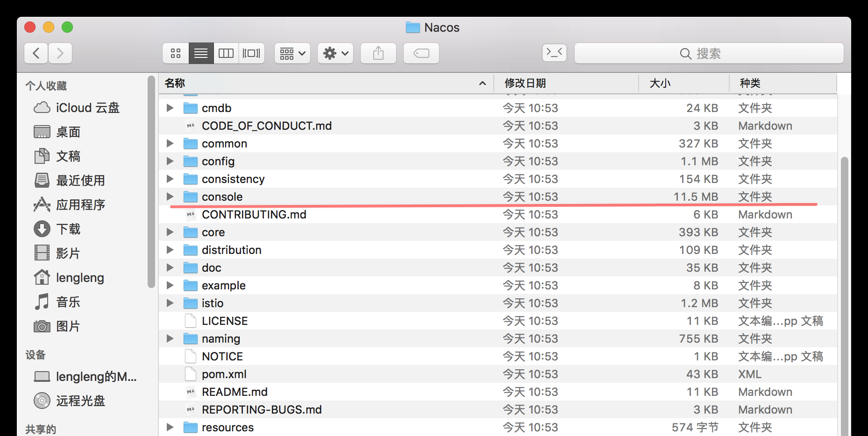Screen dimensions: 868x436
Task: Click the istio folder icon
Action: coord(191,303)
